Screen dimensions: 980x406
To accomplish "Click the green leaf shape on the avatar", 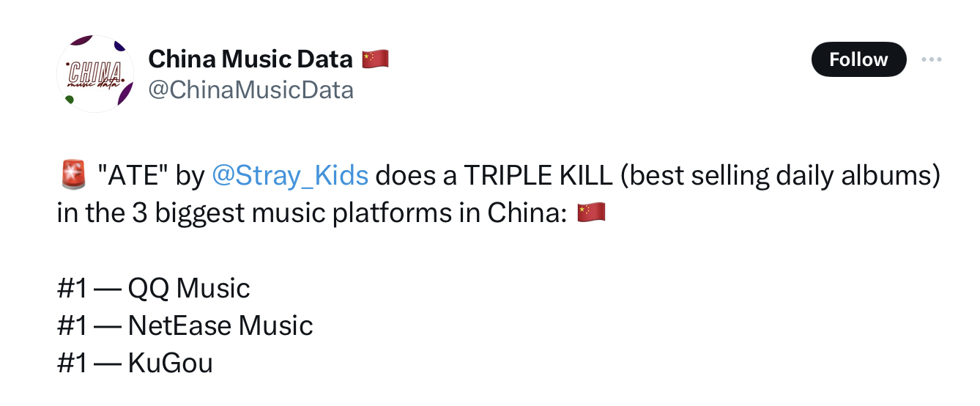I will coord(70,100).
